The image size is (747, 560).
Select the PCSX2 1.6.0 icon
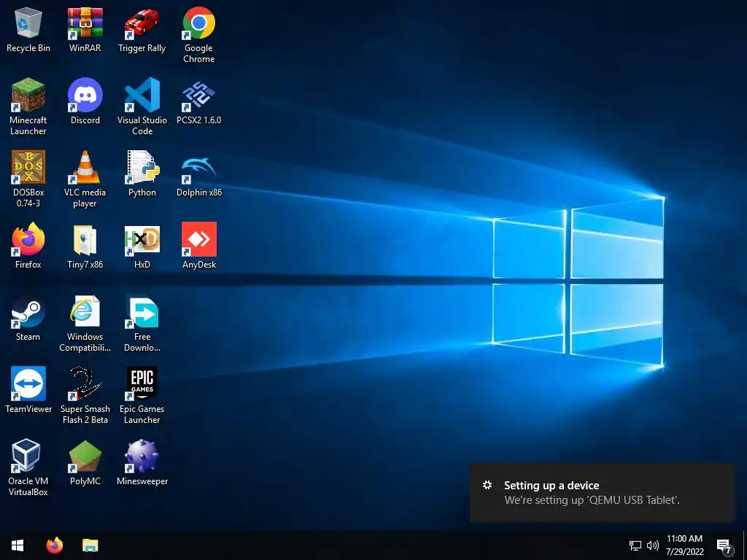click(x=198, y=101)
